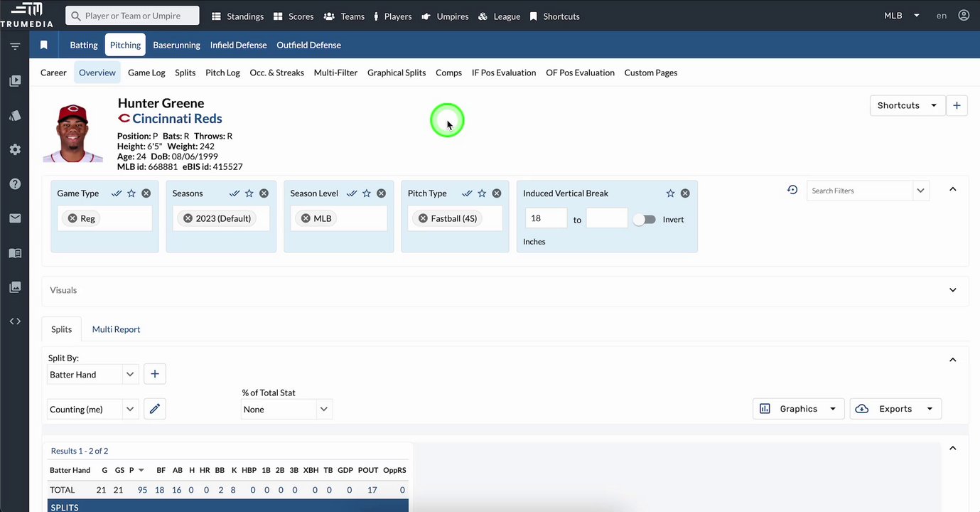Remove the Game Type filter card
The height and width of the screenshot is (512, 980).
coord(146,193)
